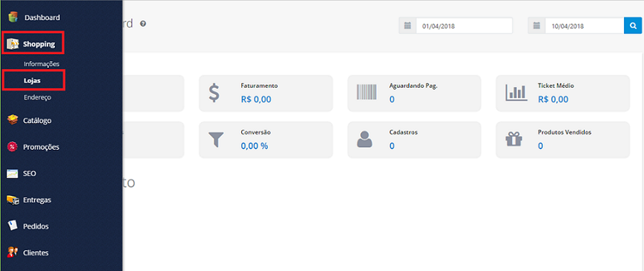Click the SEO chart icon
The height and width of the screenshot is (271, 644).
coord(13,174)
